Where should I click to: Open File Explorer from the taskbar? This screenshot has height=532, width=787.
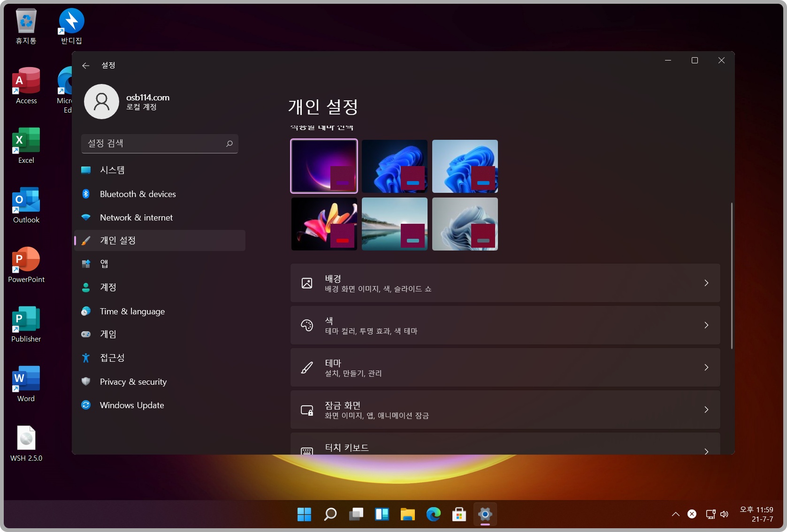point(407,514)
